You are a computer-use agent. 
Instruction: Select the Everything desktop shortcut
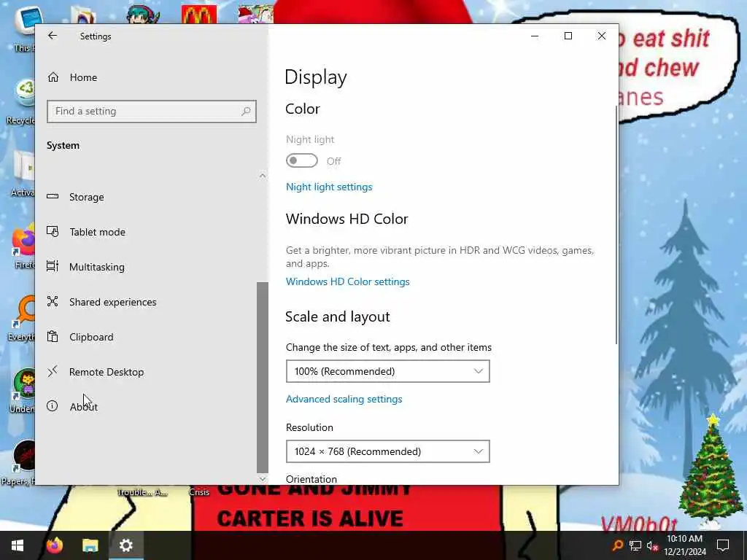point(22,318)
